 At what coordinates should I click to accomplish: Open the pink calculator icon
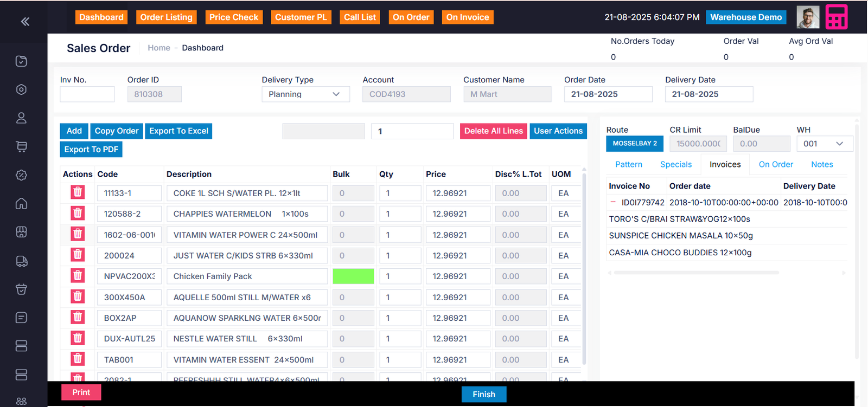(x=836, y=17)
